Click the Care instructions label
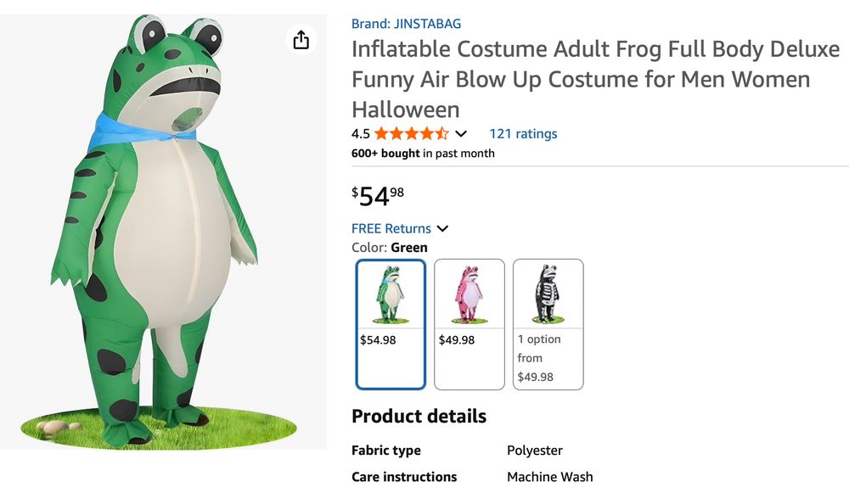Screen dimensions: 849x504 coord(403,477)
